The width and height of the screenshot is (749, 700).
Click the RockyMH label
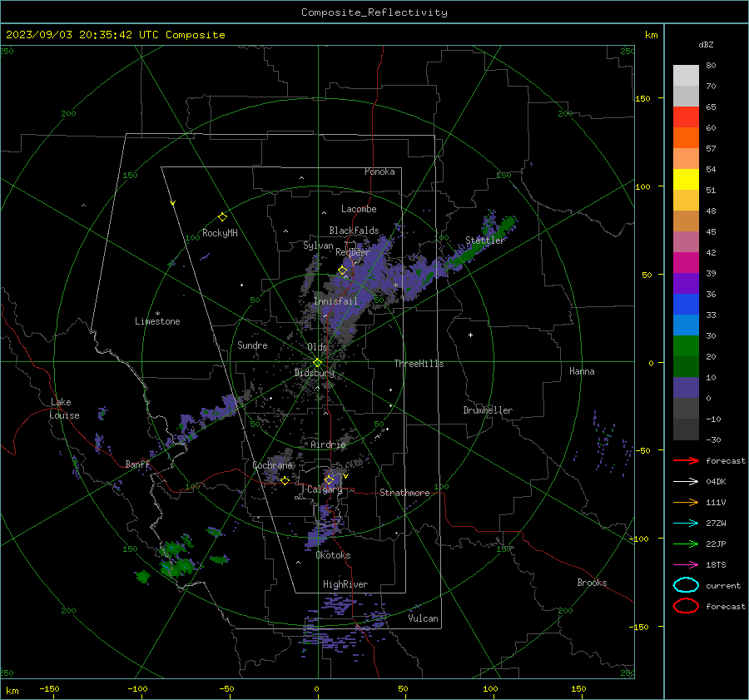(x=220, y=233)
